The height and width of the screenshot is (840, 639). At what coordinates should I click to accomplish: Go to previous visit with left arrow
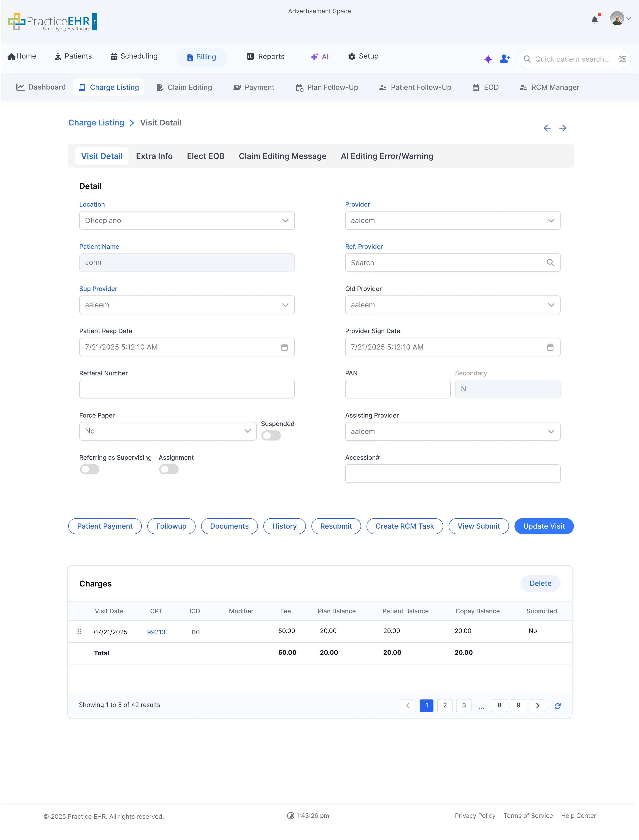pos(547,128)
